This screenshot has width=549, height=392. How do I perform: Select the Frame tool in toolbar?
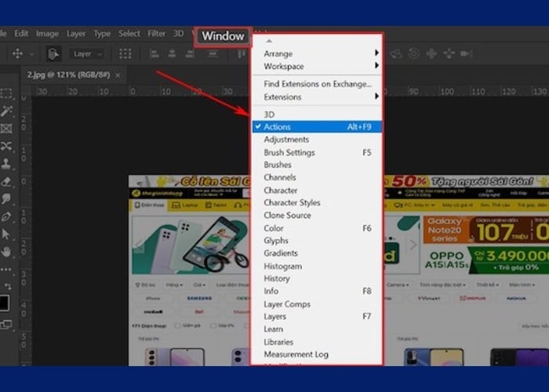tap(6, 129)
